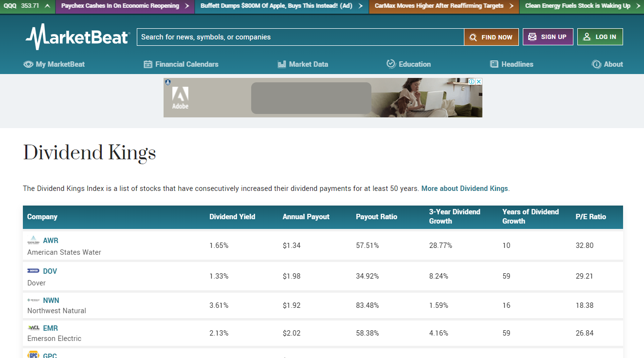Click the GPC company logo
This screenshot has width=644, height=358.
[x=34, y=355]
